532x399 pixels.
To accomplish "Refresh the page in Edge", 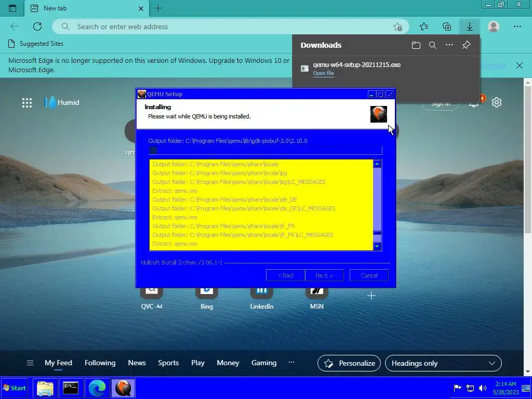I will (37, 26).
